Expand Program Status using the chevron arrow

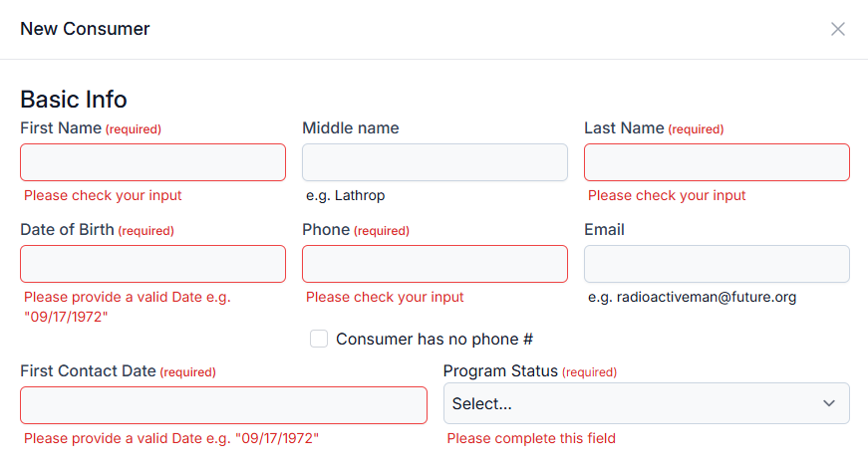coord(829,403)
